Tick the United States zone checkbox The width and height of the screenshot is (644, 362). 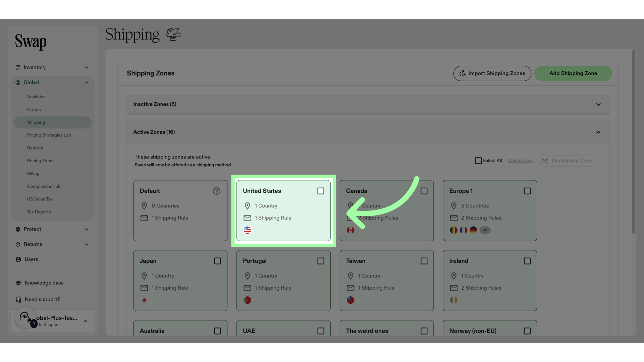(x=321, y=191)
